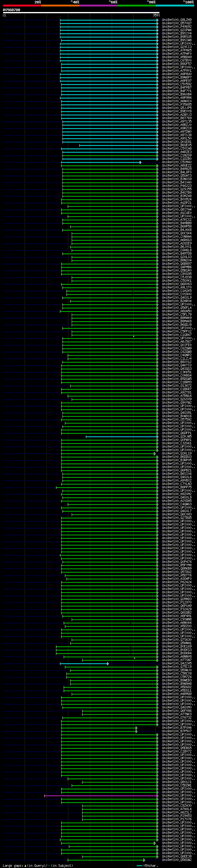197x868 pixels.
Task: Click the short cyan bar for UniRef100_Q42245
Action: pyautogui.click(x=85, y=664)
